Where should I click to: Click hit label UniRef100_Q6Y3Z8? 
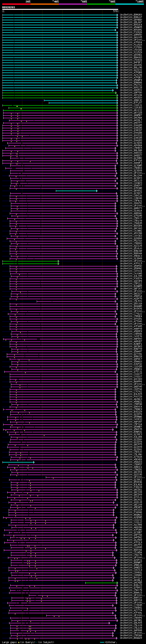(x=131, y=113)
